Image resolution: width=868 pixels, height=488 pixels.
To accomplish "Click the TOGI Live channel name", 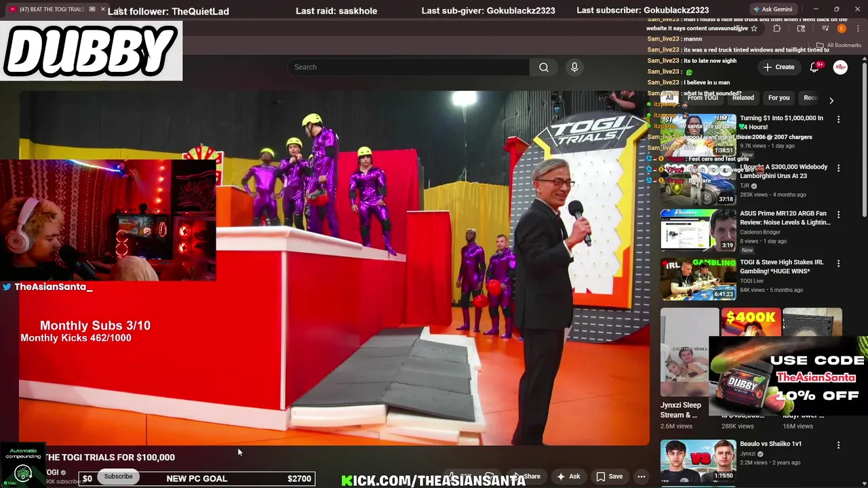I will click(x=752, y=281).
